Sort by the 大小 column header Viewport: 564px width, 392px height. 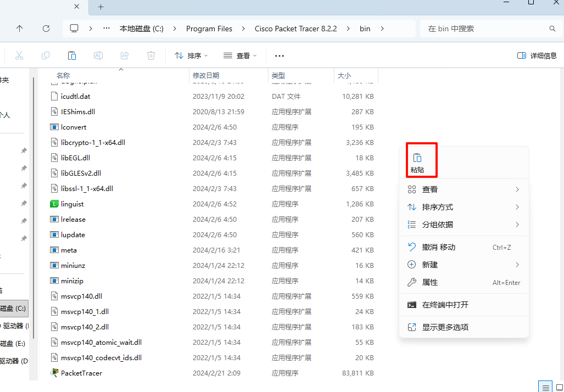coord(344,76)
